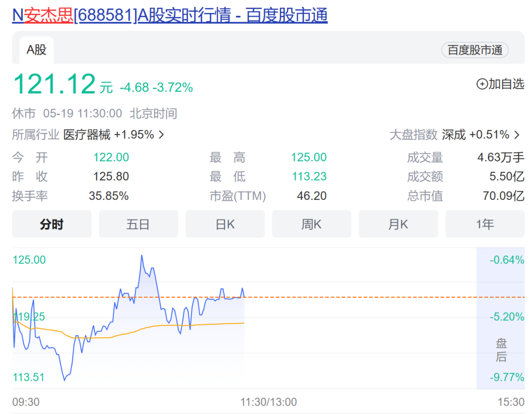Click 换手率 value 35.85%
Screen dimensions: 532x414
click(108, 196)
